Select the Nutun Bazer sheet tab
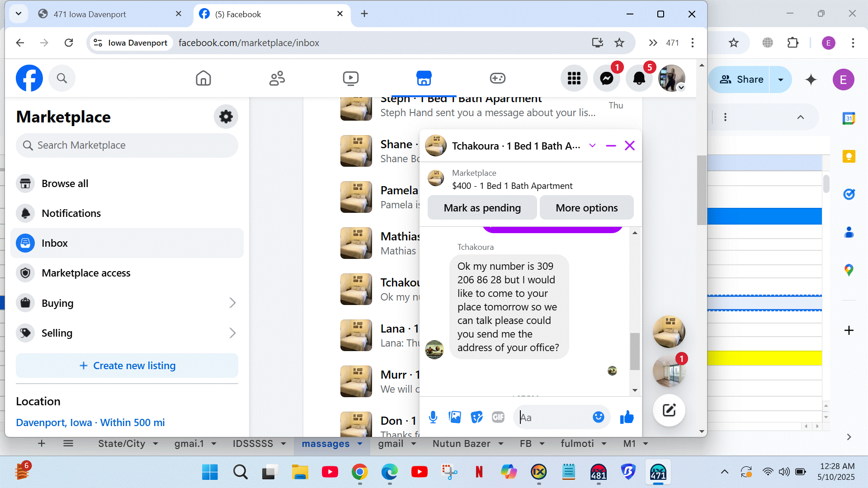The width and height of the screenshot is (868, 488). pyautogui.click(x=461, y=444)
